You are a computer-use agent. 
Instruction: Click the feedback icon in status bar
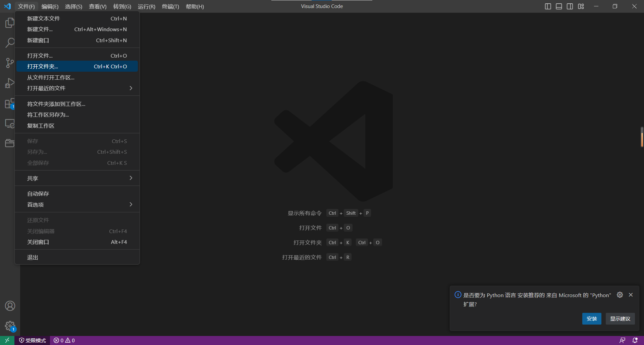tap(622, 340)
